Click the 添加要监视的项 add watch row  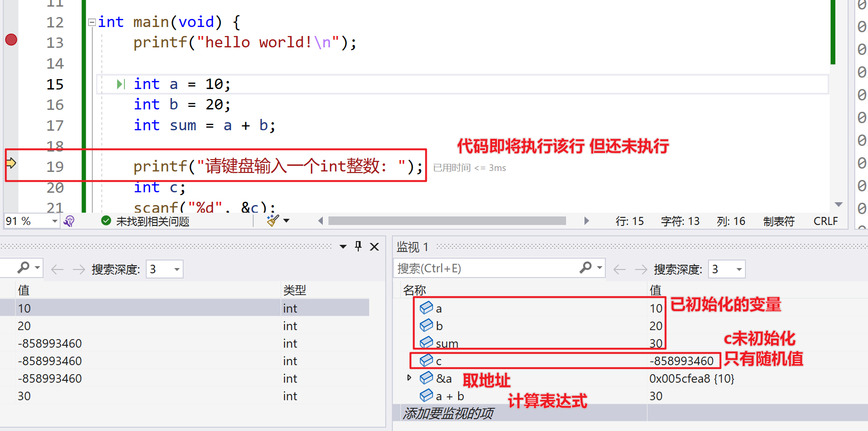(630, 413)
